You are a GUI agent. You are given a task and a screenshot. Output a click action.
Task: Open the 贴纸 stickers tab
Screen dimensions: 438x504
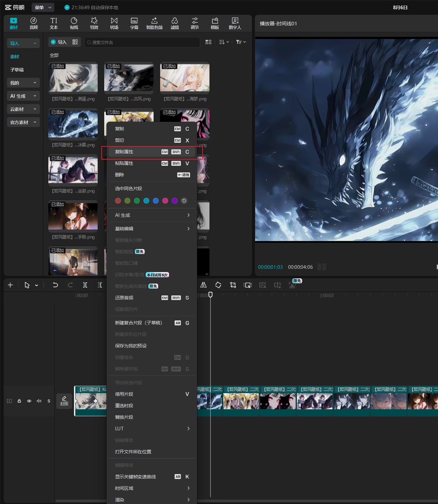point(74,23)
